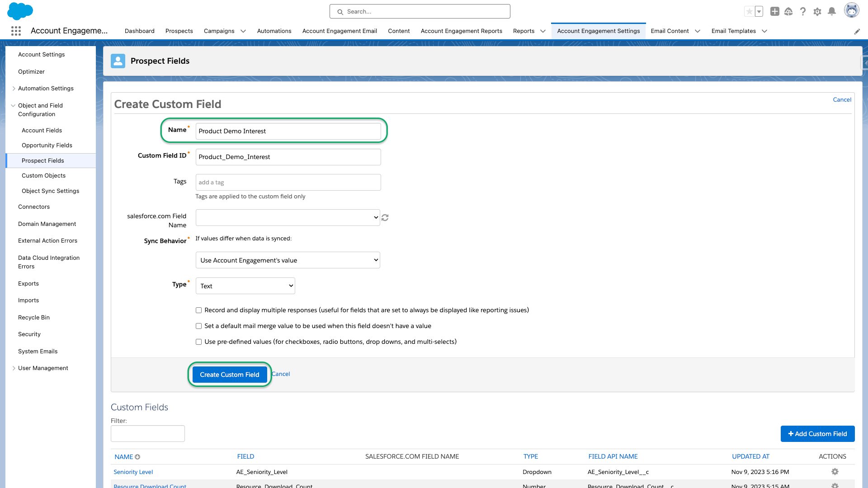Expand the Email Templates tab dropdown arrow

pos(764,31)
